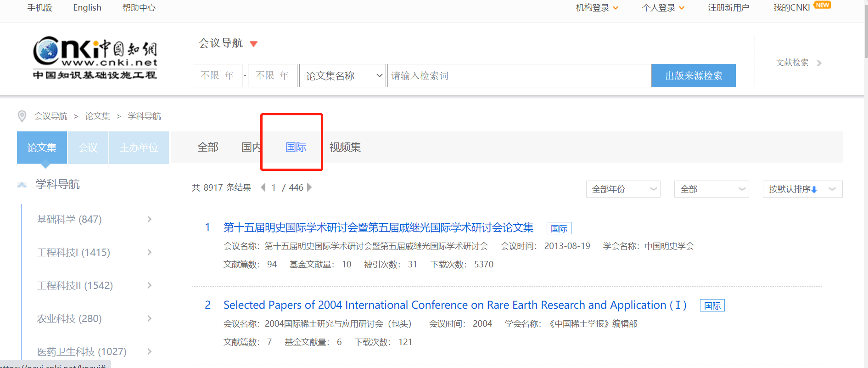The height and width of the screenshot is (368, 868).
Task: Collapse 学科导航 panel icon
Action: tap(22, 185)
